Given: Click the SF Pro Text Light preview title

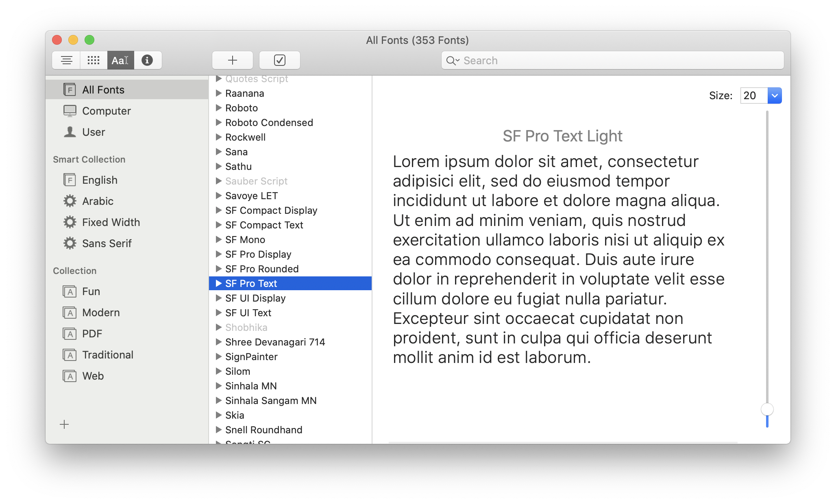Looking at the screenshot, I should tap(562, 136).
